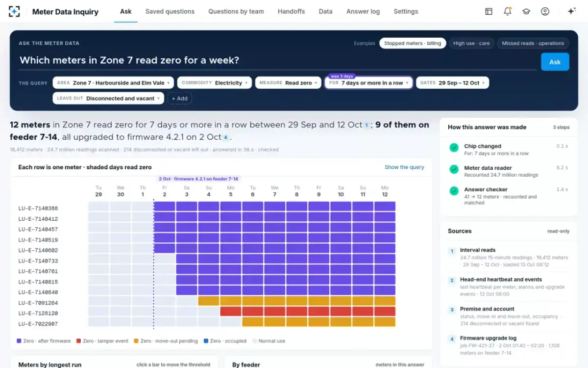Viewport: 588px width, 368px height.
Task: Open the Commodity Electricity dropdown
Action: coord(215,83)
